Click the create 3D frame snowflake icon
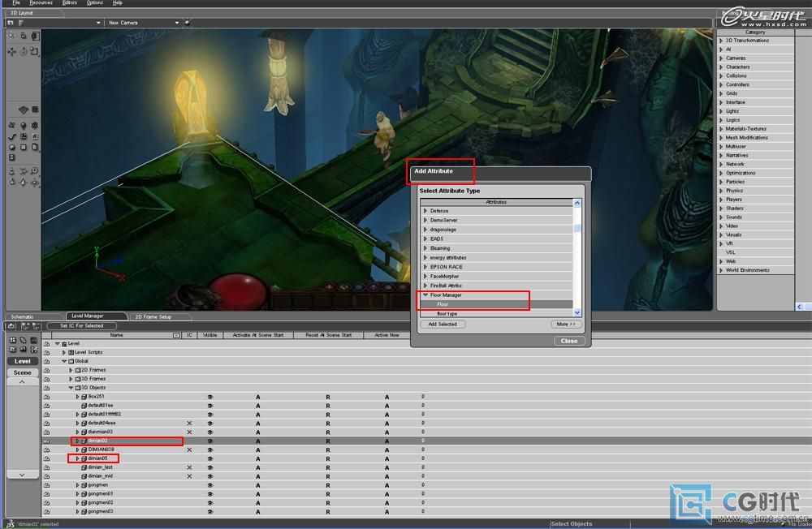The height and width of the screenshot is (529, 812). 35,125
